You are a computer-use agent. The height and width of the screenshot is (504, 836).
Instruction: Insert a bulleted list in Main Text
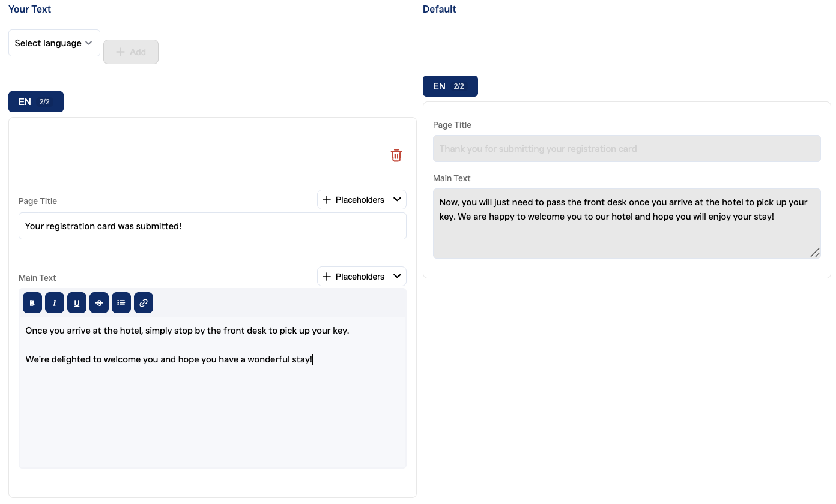coord(121,303)
